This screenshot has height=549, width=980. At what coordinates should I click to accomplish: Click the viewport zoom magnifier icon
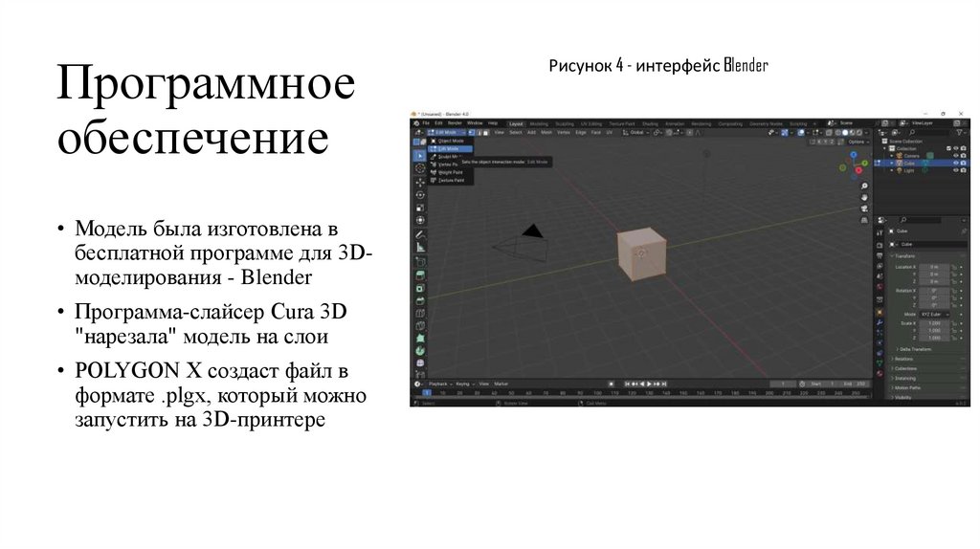point(864,187)
